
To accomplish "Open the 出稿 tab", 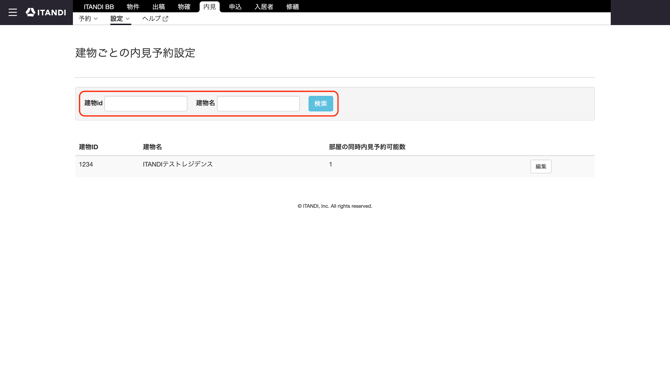I will [x=159, y=7].
